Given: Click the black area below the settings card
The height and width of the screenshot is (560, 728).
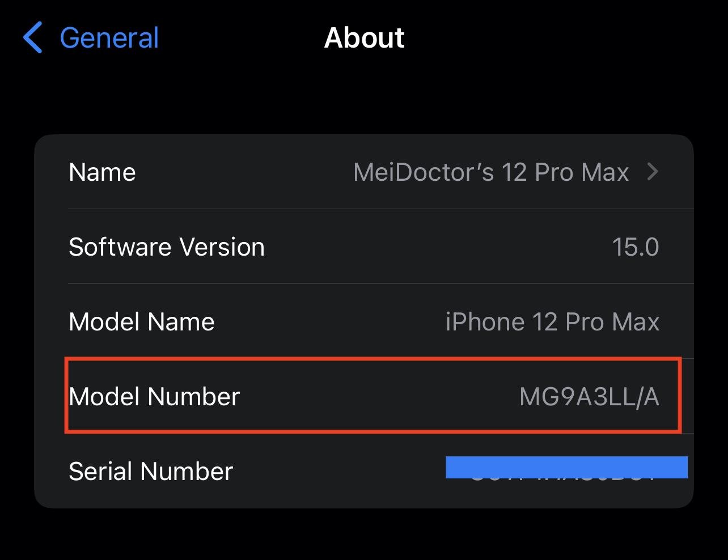Looking at the screenshot, I should pos(364,534).
